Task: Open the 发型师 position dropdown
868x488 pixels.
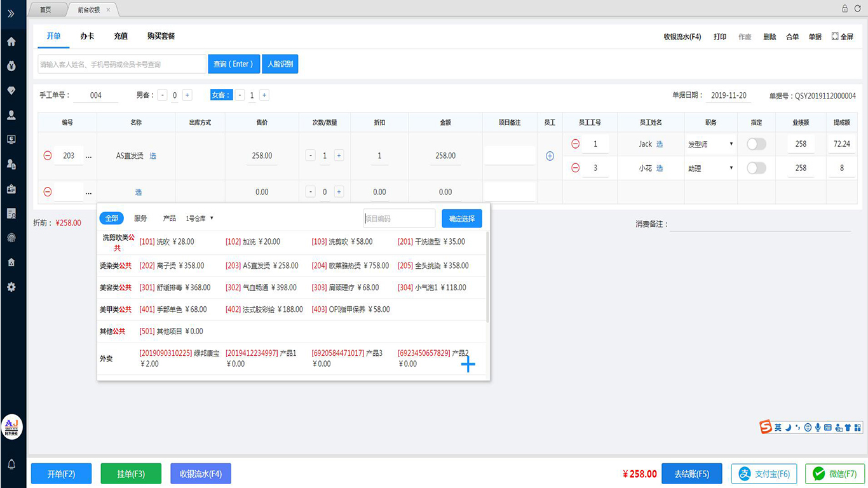Action: (711, 144)
